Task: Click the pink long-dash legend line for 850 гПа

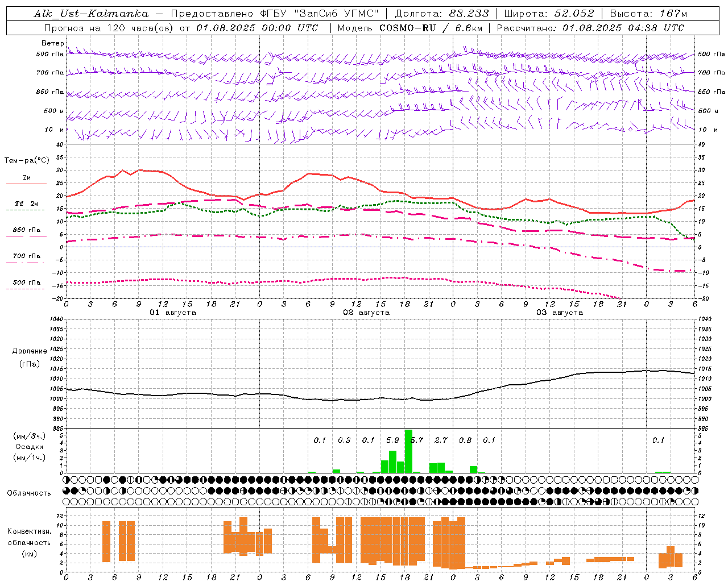Action: tap(26, 236)
